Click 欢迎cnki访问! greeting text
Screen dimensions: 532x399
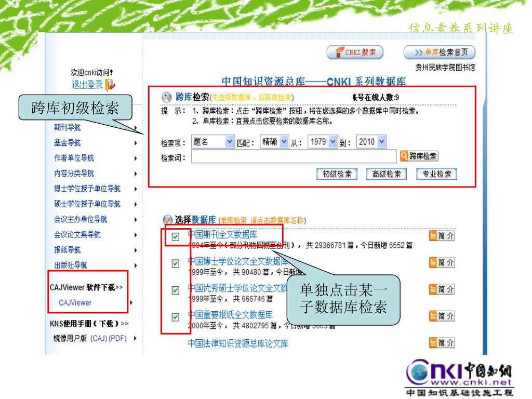tap(91, 72)
